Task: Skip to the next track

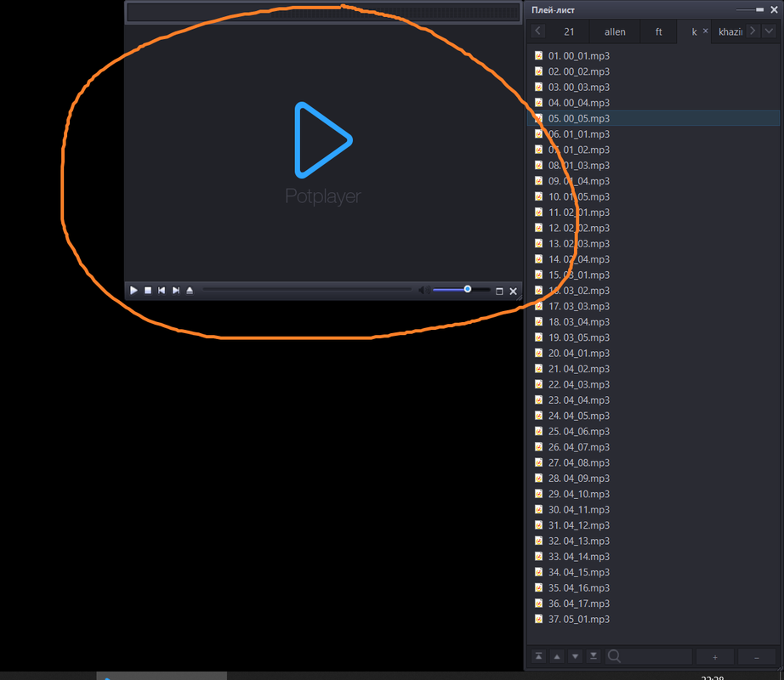Action: [175, 291]
